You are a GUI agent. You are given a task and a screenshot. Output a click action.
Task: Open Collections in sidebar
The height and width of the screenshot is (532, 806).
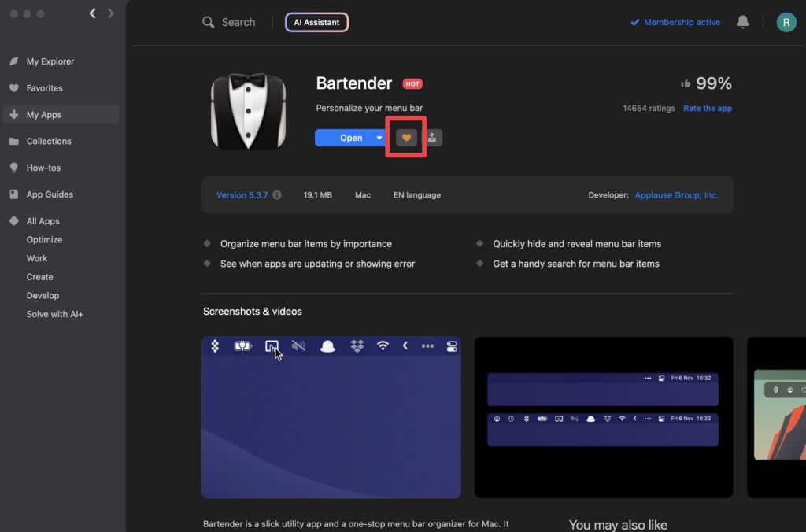[49, 141]
